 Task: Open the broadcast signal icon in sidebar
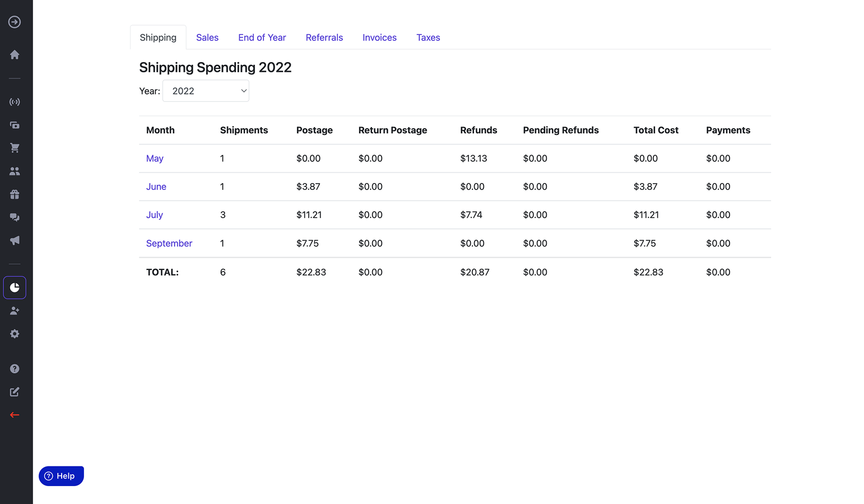pyautogui.click(x=15, y=102)
